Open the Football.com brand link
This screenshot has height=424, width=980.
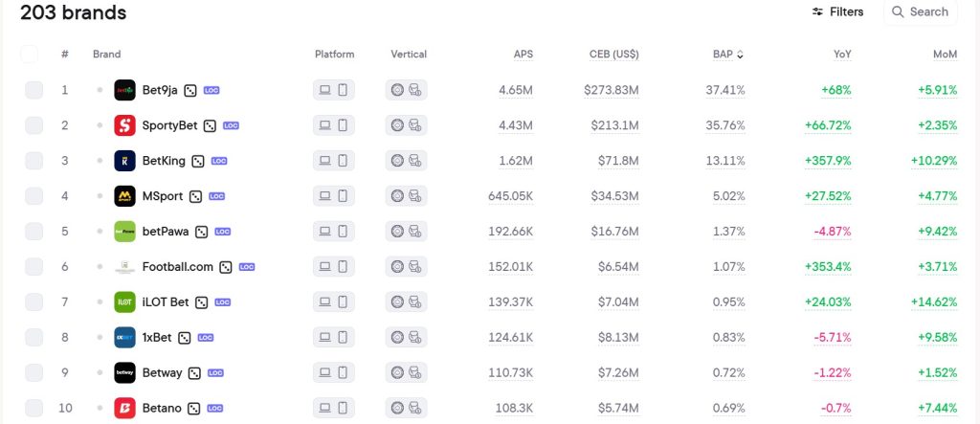point(177,267)
